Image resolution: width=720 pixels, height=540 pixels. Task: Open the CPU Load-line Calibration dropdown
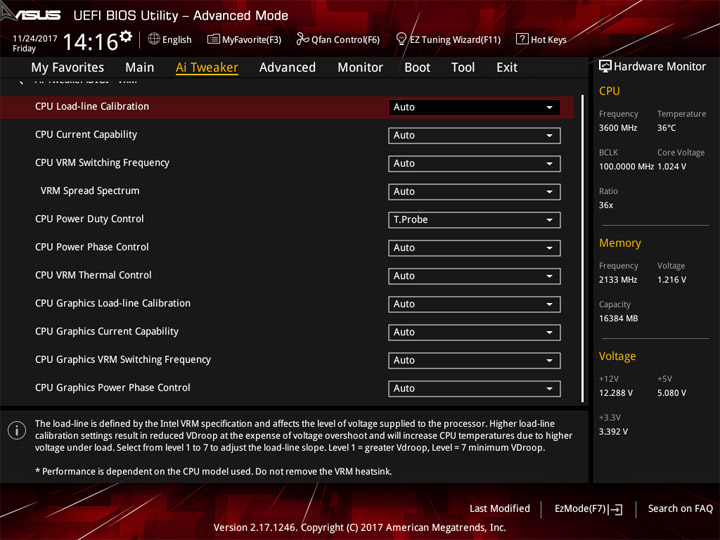474,107
